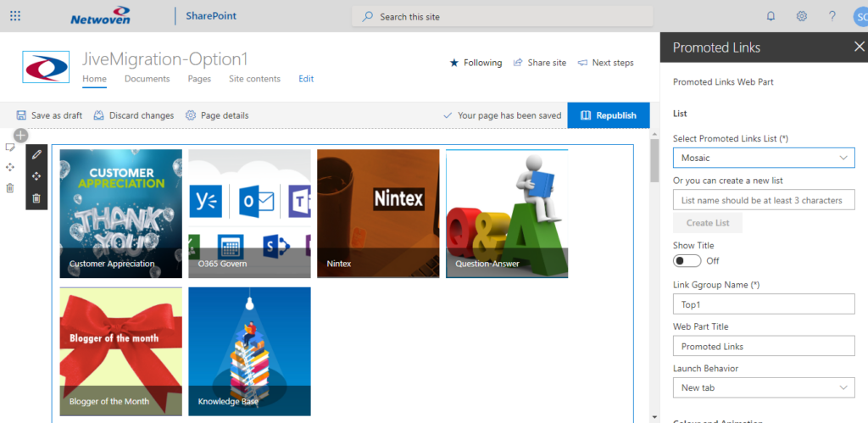Open the Pages nav item
Screen dimensions: 868x423
pyautogui.click(x=199, y=79)
